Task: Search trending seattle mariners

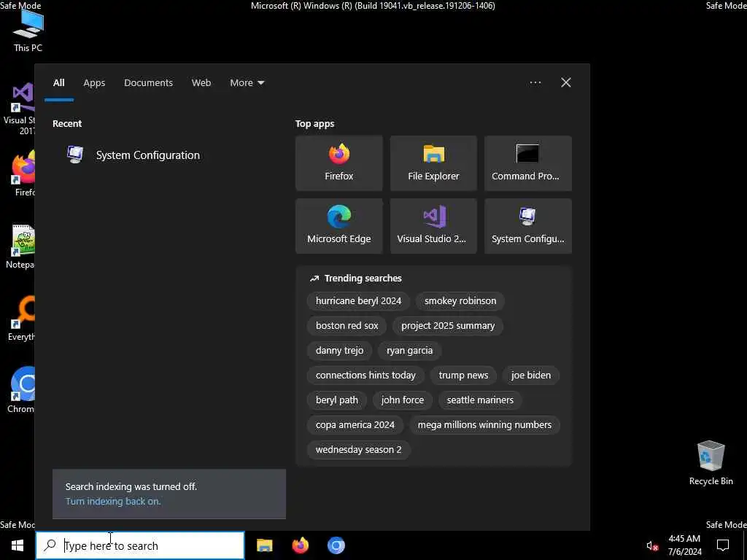Action: pos(480,400)
